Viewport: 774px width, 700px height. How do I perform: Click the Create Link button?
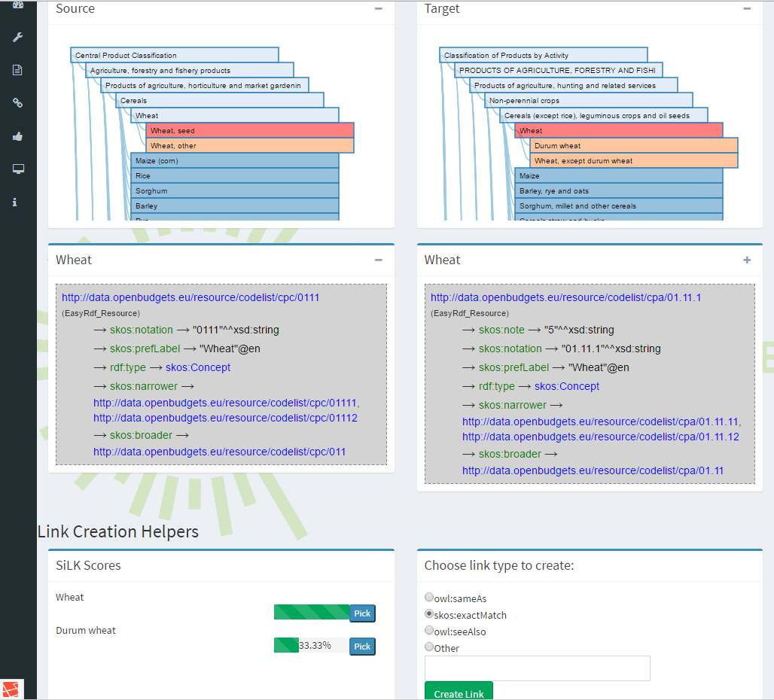point(459,691)
